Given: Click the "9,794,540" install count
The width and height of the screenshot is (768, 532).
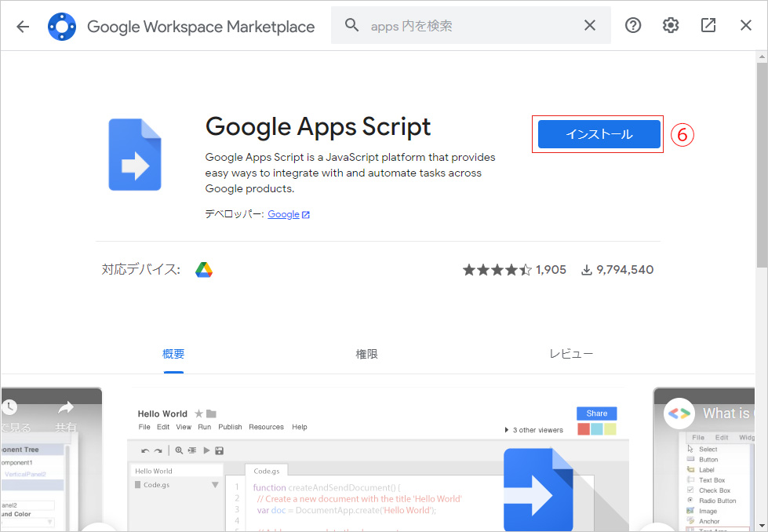Looking at the screenshot, I should (625, 270).
